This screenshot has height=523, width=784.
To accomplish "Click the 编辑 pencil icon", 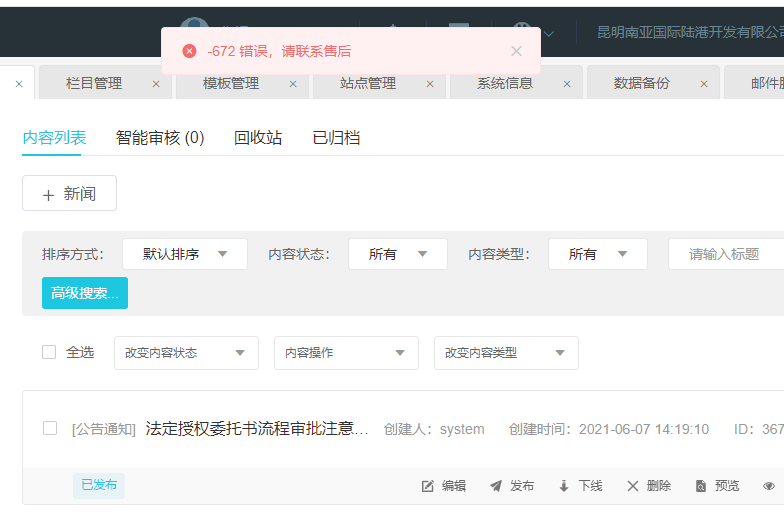I will [428, 486].
